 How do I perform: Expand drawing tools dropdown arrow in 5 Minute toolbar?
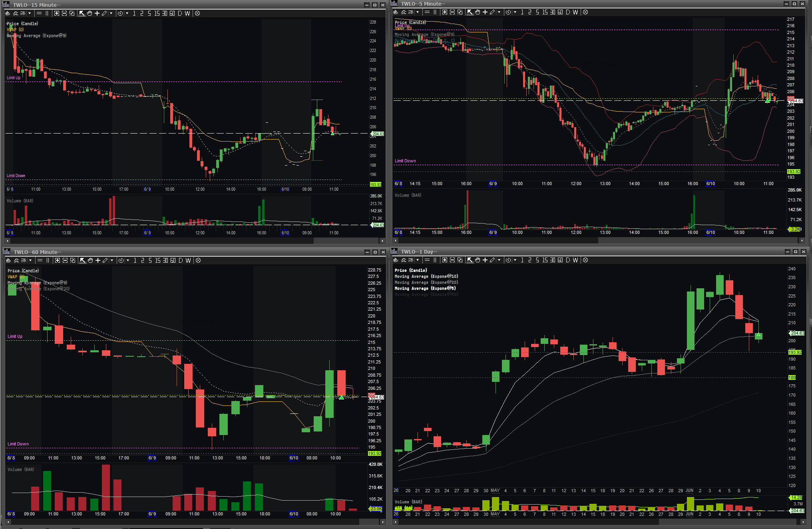pyautogui.click(x=499, y=12)
